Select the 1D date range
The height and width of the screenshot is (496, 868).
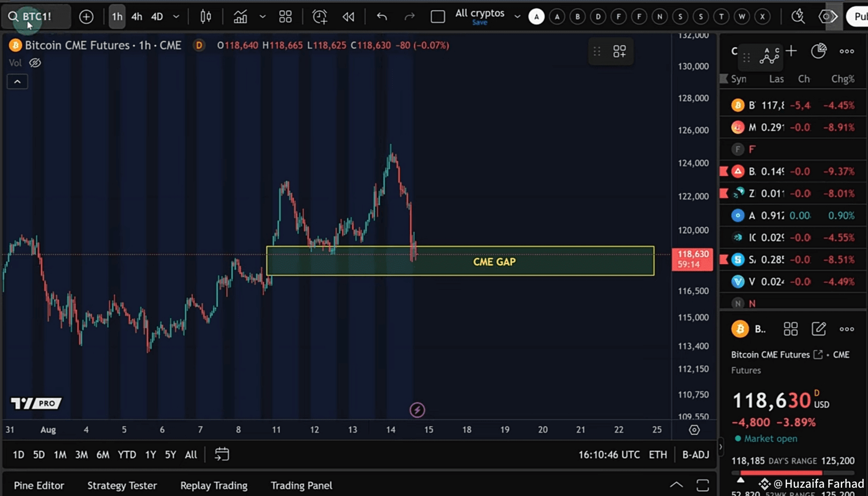(x=18, y=455)
